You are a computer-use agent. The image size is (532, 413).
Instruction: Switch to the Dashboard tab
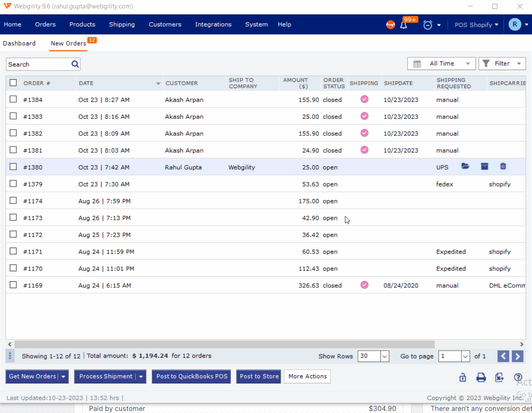click(x=19, y=43)
